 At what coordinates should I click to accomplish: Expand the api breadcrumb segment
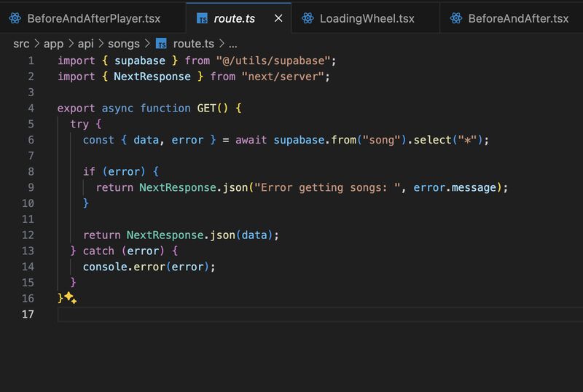point(86,43)
